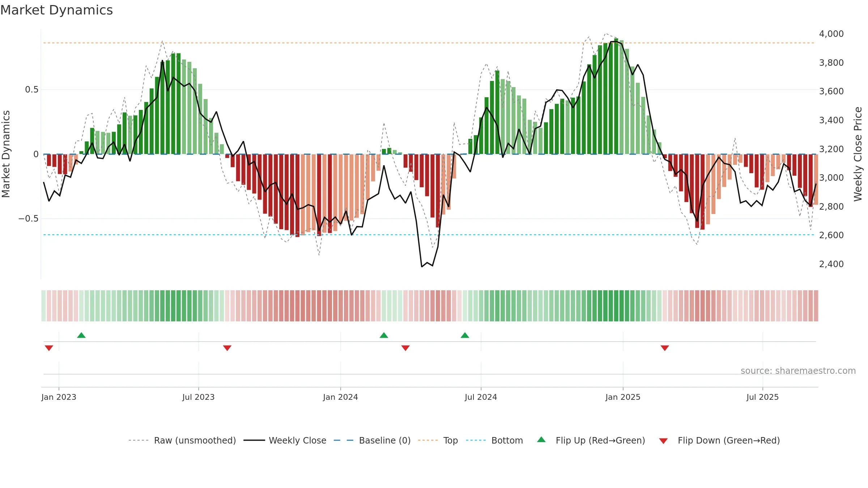
Task: Click the Jul 2025 axis label
Action: tap(762, 397)
